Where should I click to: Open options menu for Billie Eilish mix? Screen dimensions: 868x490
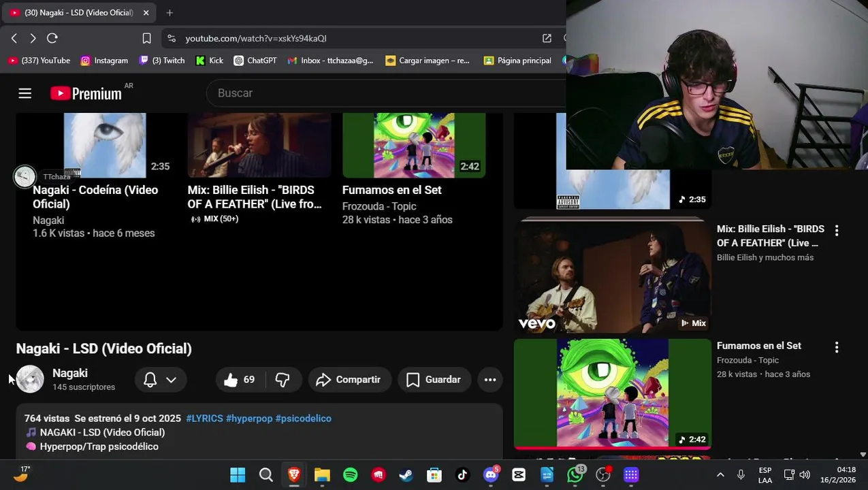[x=837, y=231]
